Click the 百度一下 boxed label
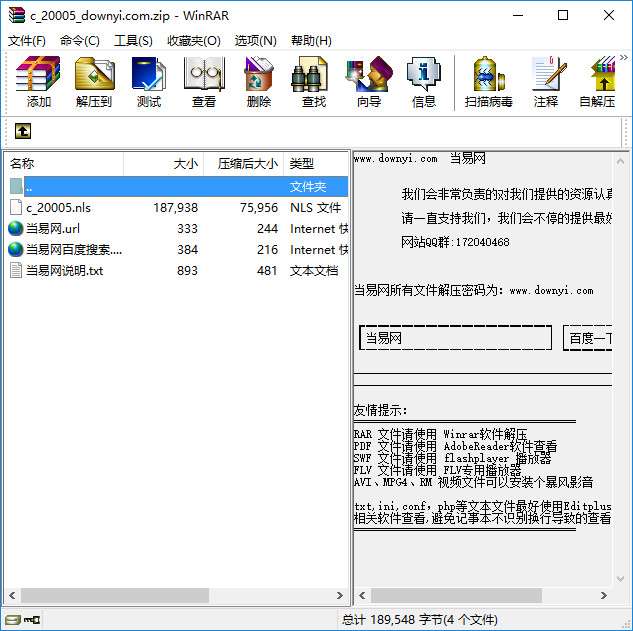This screenshot has width=633, height=631. coord(588,338)
